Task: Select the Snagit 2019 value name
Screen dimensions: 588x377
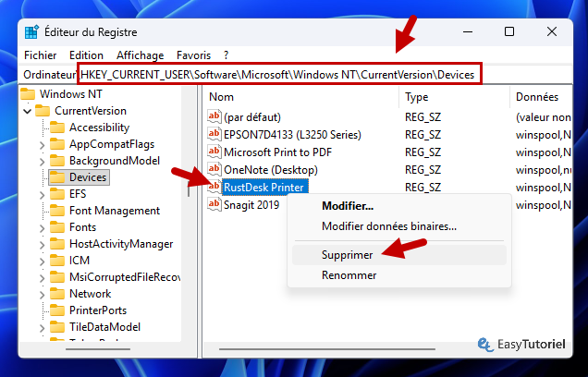Action: pos(251,204)
